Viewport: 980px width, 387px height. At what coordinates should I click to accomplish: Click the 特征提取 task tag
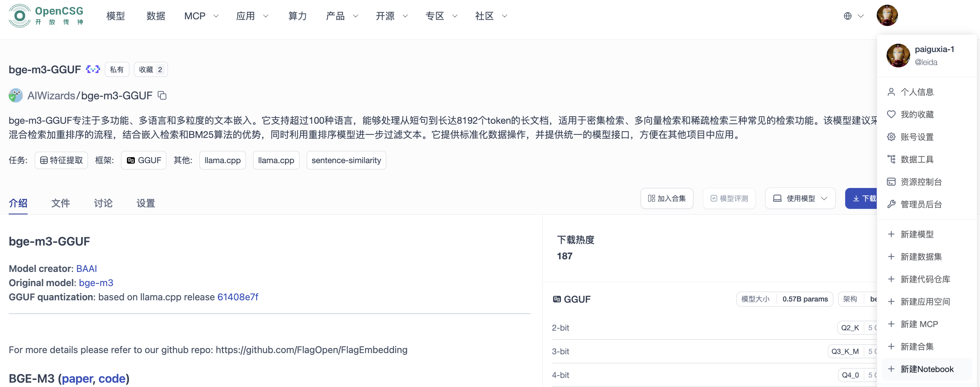(61, 160)
